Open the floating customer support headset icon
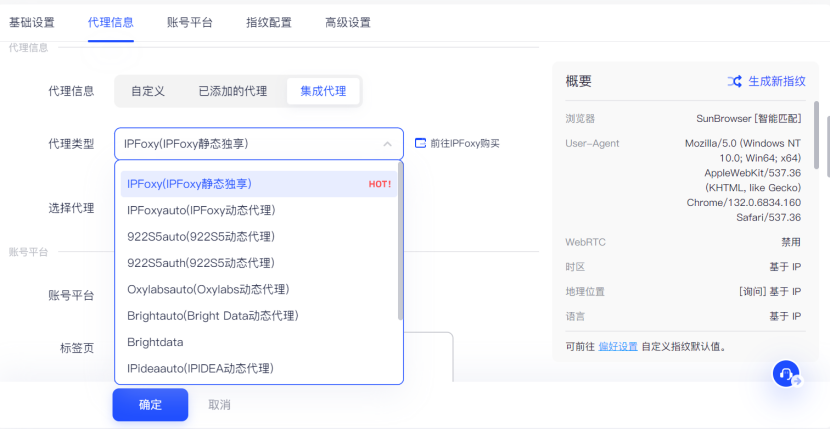The image size is (831, 429). [786, 375]
